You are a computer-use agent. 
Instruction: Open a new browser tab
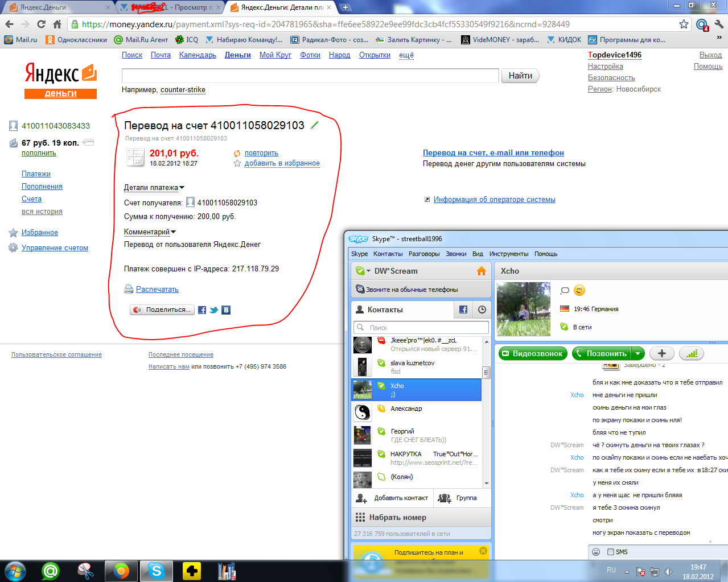tap(345, 7)
